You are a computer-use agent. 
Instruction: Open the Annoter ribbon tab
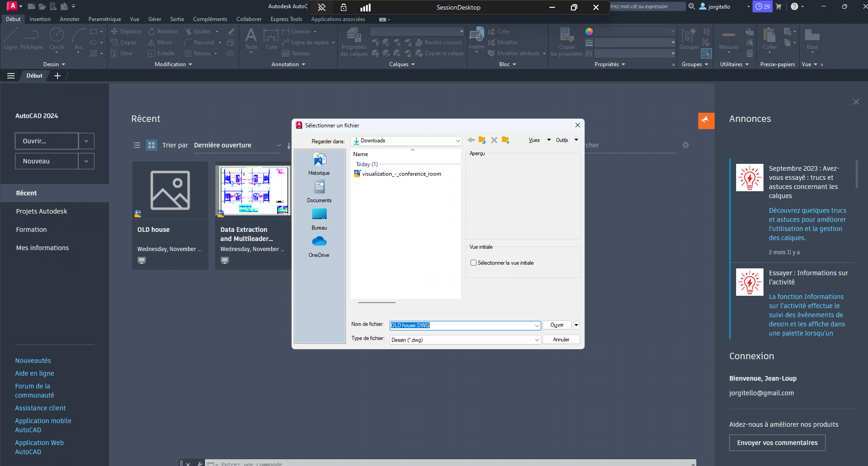coord(69,19)
